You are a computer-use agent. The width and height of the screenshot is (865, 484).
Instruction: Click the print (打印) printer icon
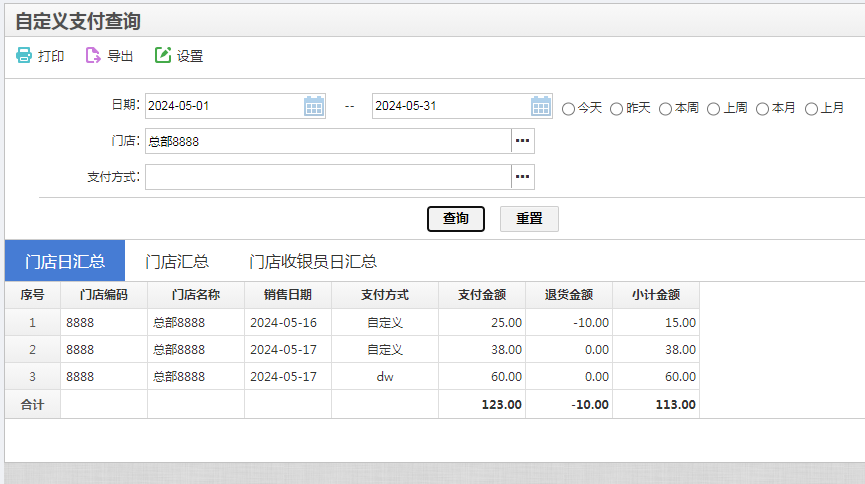click(24, 55)
